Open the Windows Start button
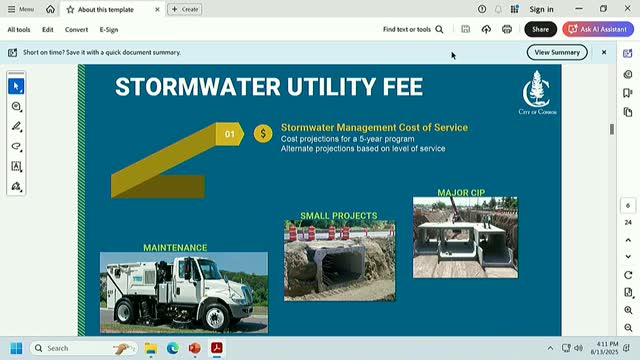This screenshot has height=360, width=640. [x=16, y=348]
